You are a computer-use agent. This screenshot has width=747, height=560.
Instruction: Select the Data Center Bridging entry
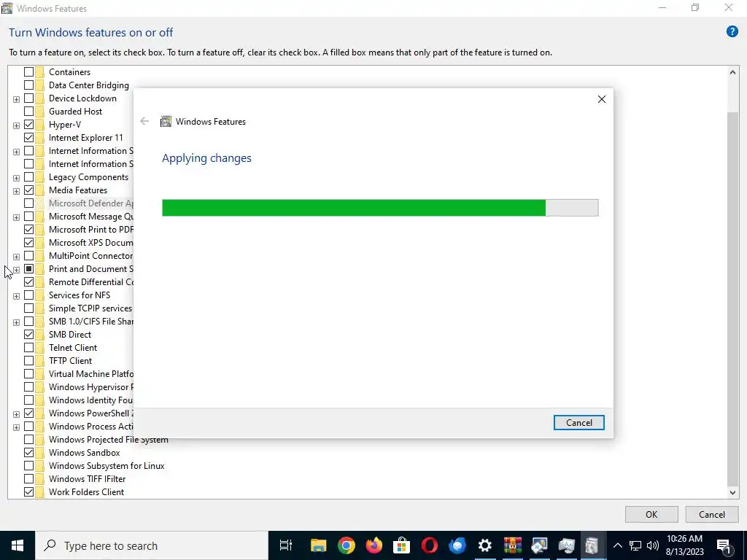coord(88,85)
